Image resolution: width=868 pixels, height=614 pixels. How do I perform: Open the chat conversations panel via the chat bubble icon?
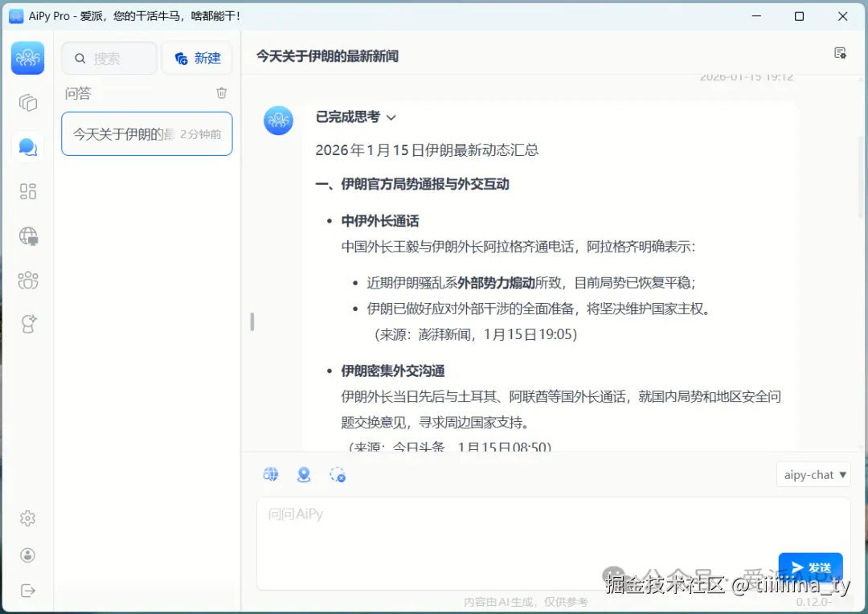(27, 146)
